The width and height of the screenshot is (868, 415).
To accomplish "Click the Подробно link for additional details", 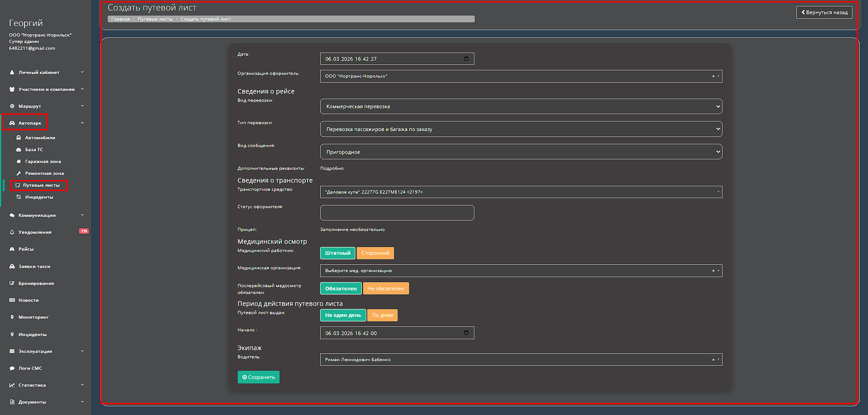I will pos(332,168).
